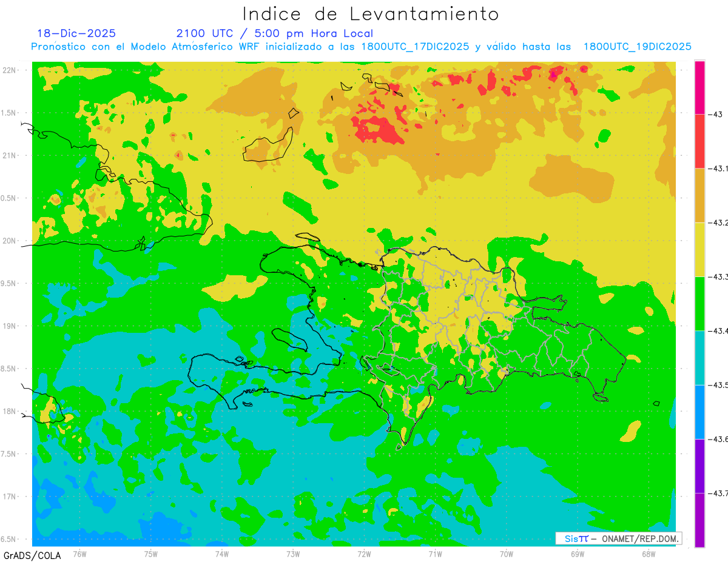Image resolution: width=728 pixels, height=562 pixels.
Task: Click the purple legend swatch below -43.7
Action: [699, 520]
